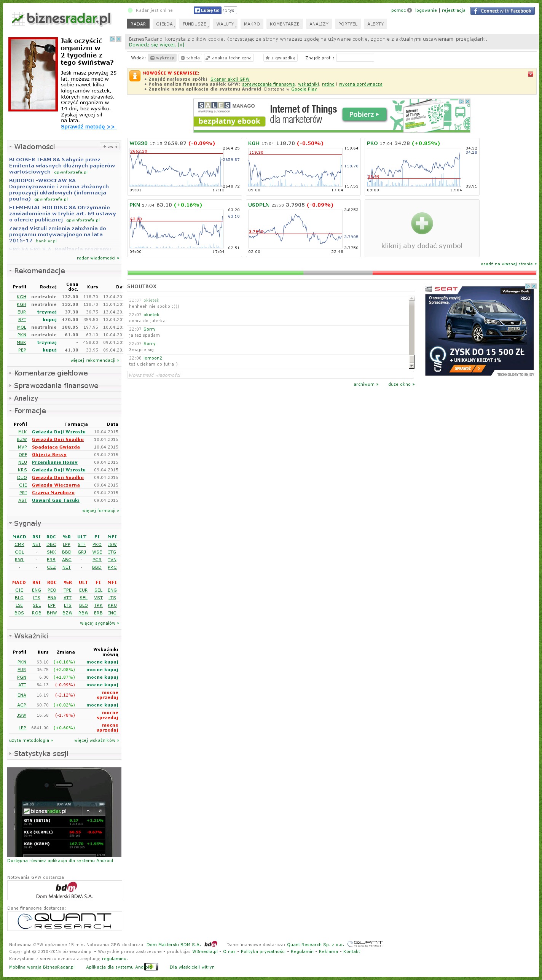Click the shoutbox scrollbar down arrow

(x=411, y=366)
